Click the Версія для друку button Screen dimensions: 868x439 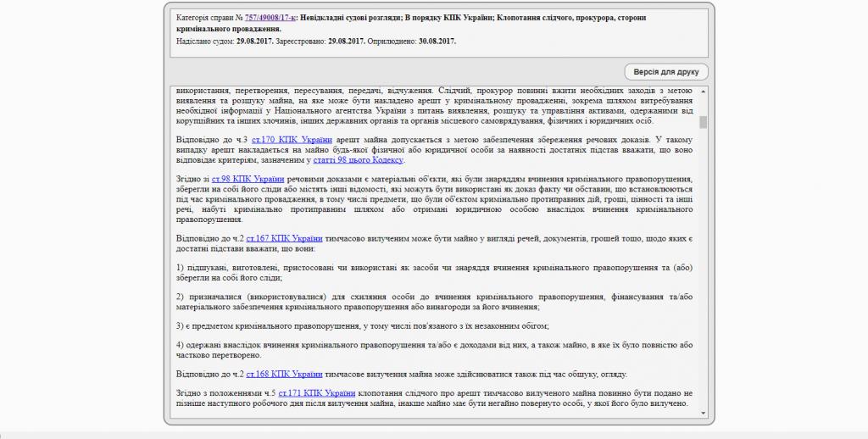[x=666, y=72]
